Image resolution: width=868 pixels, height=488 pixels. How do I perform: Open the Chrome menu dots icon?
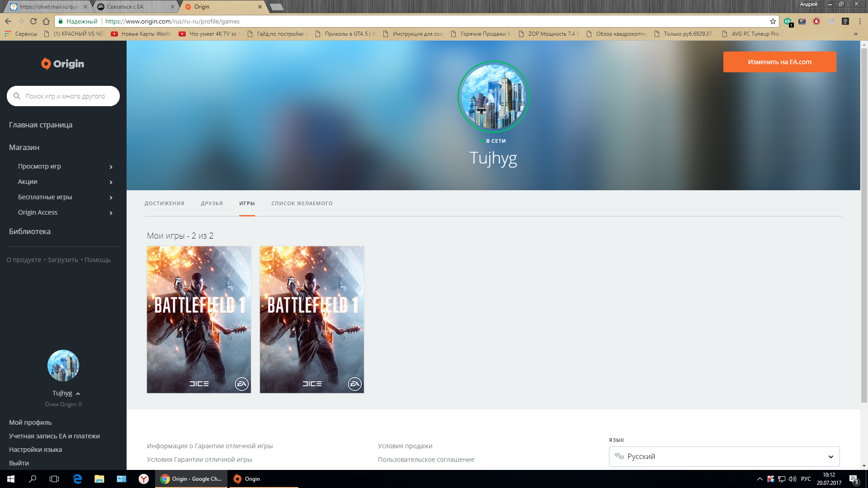(860, 21)
